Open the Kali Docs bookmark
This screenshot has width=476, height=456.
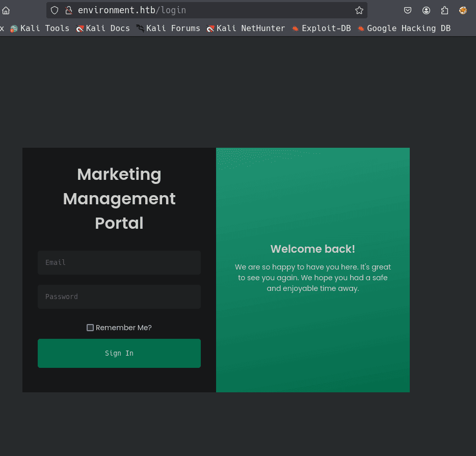tap(103, 28)
